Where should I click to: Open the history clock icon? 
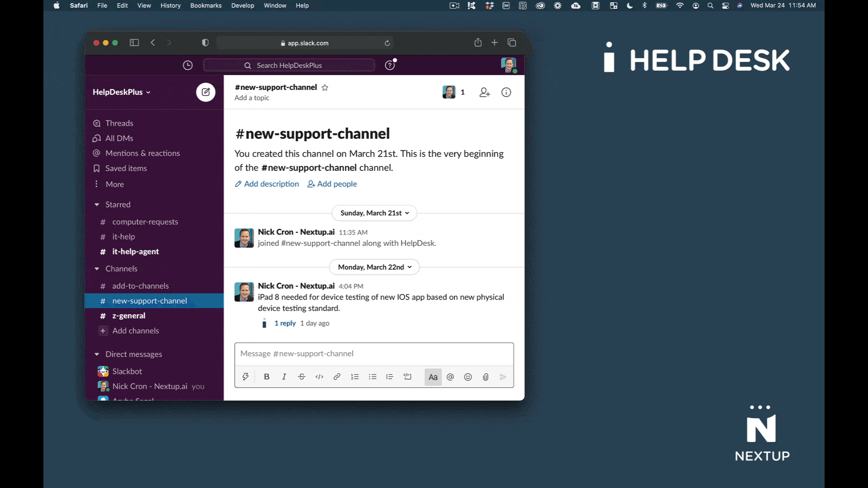tap(188, 66)
